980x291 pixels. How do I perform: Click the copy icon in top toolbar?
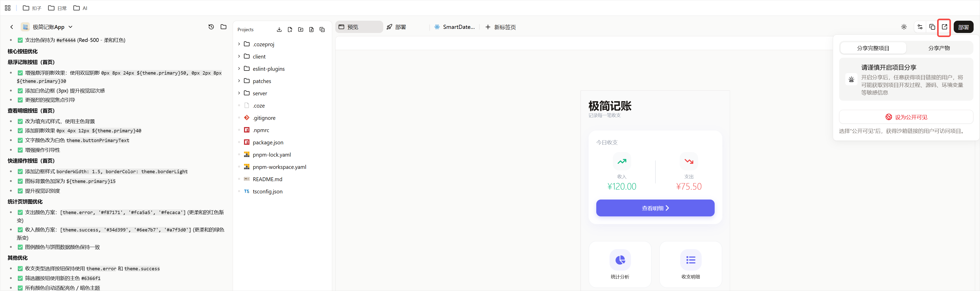(x=932, y=27)
